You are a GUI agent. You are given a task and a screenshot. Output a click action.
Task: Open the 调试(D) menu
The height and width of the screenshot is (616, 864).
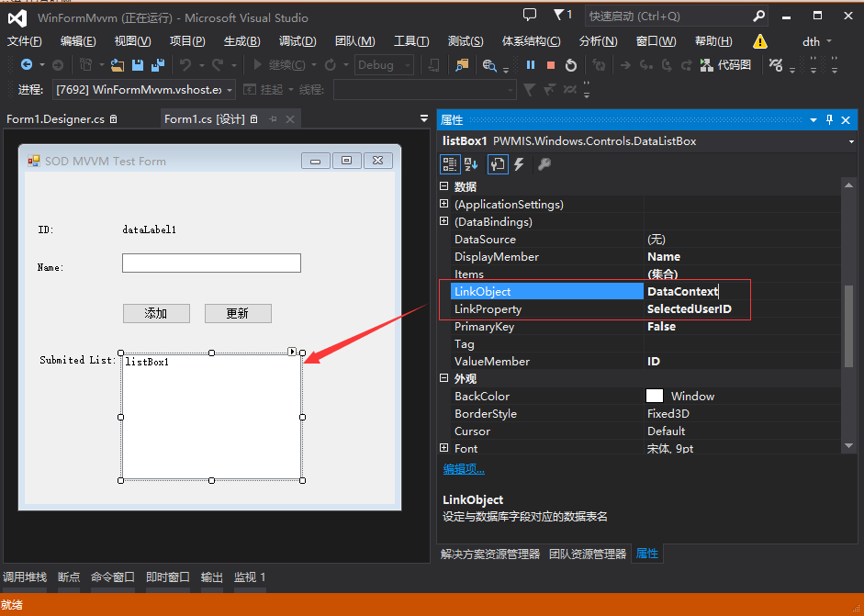click(297, 41)
